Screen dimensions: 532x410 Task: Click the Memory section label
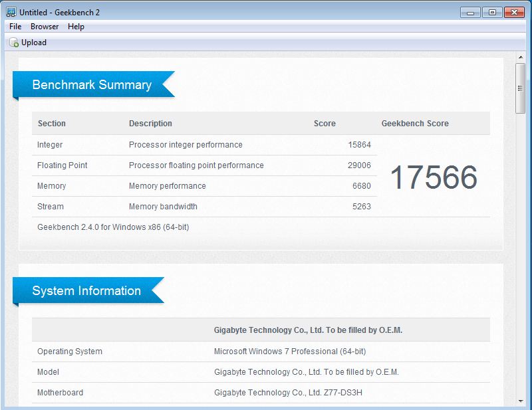point(52,186)
